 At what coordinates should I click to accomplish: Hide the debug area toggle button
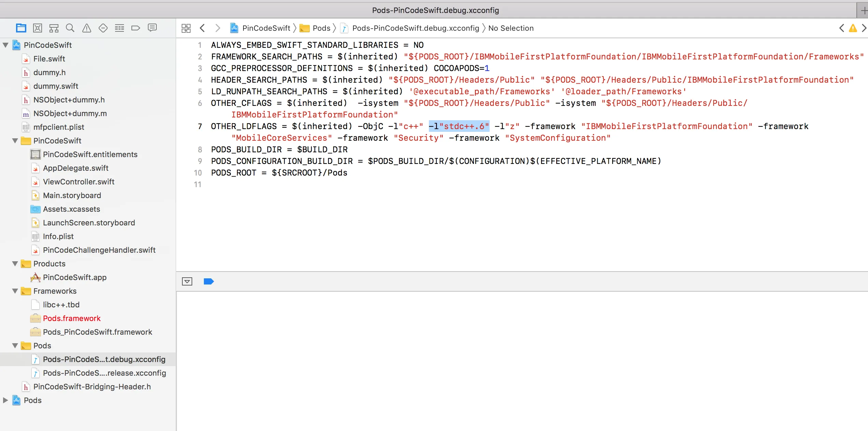[x=187, y=281]
